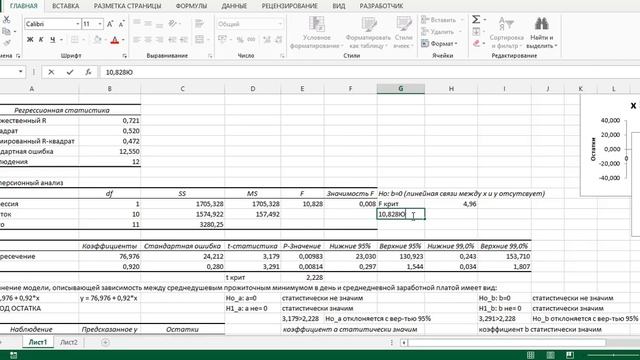The image size is (640, 360).
Task: Open the РАЗМЕТКА СТРАНИЦЫ ribbon tab
Action: (x=127, y=6)
